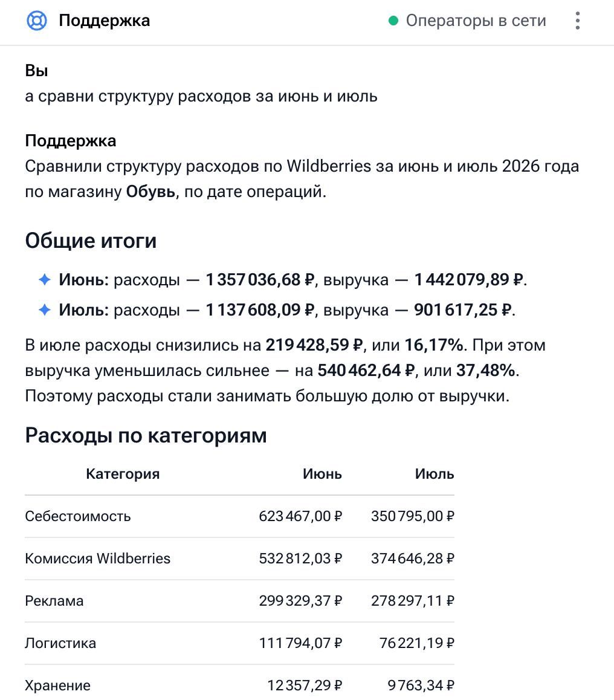Click the blue sparkle bullet beside Июль

[x=45, y=309]
